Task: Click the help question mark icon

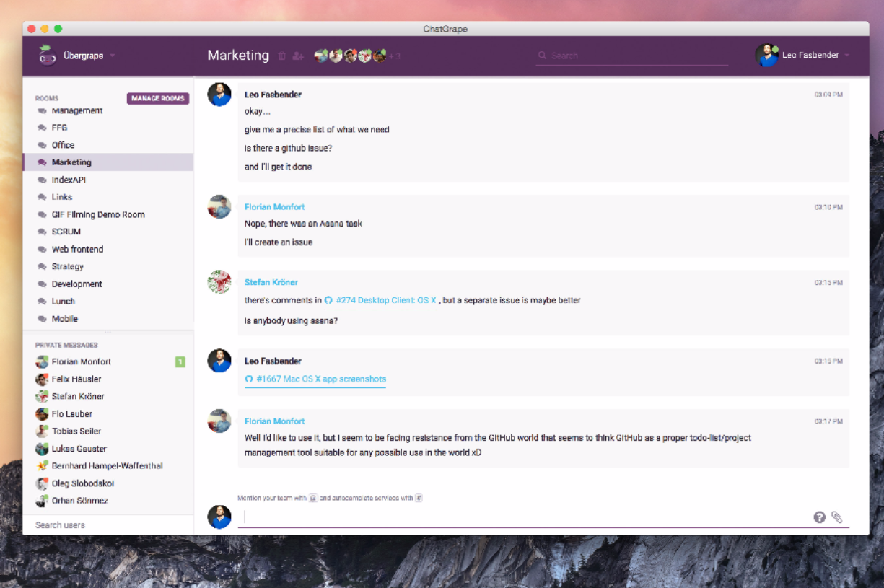Action: [x=819, y=517]
